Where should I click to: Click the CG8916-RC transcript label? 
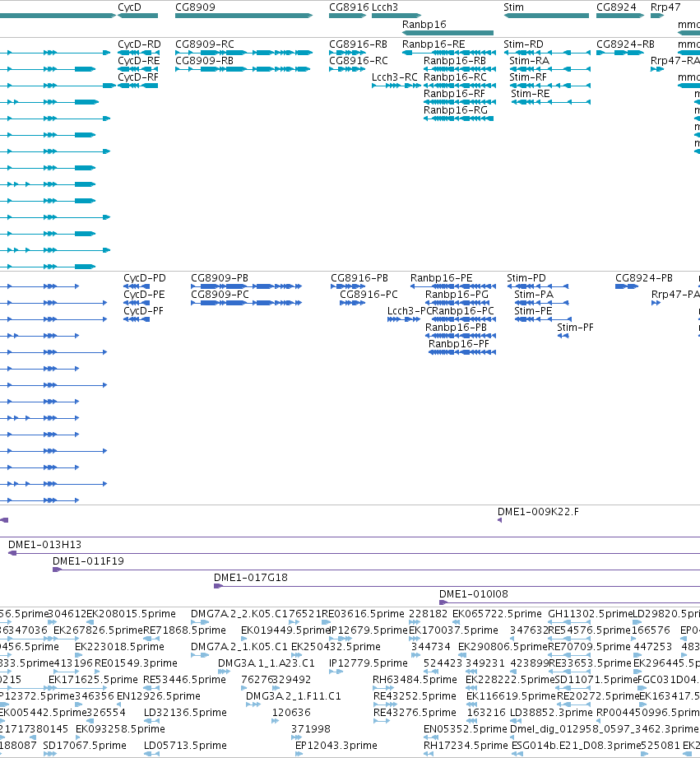point(359,61)
